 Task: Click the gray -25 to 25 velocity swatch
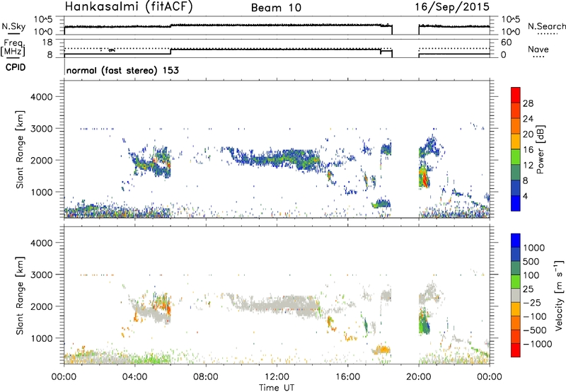pos(516,295)
